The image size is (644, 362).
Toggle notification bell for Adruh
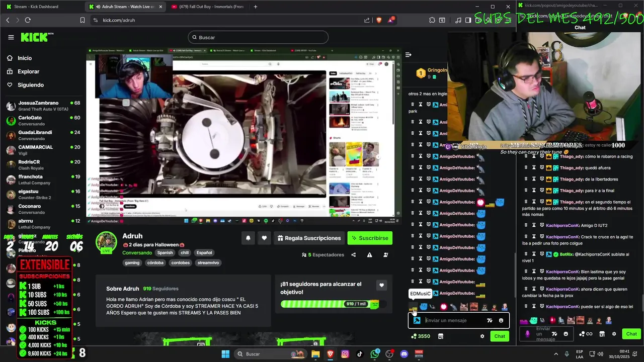point(248,238)
